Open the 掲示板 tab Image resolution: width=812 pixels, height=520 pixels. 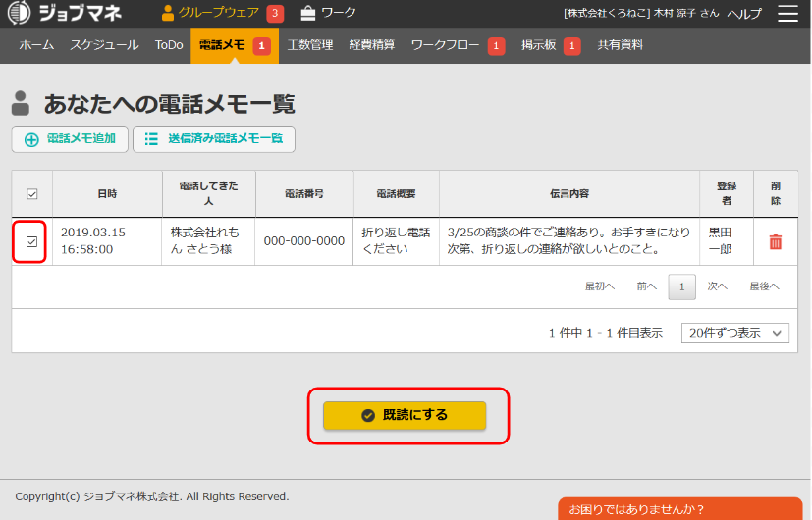tap(539, 45)
